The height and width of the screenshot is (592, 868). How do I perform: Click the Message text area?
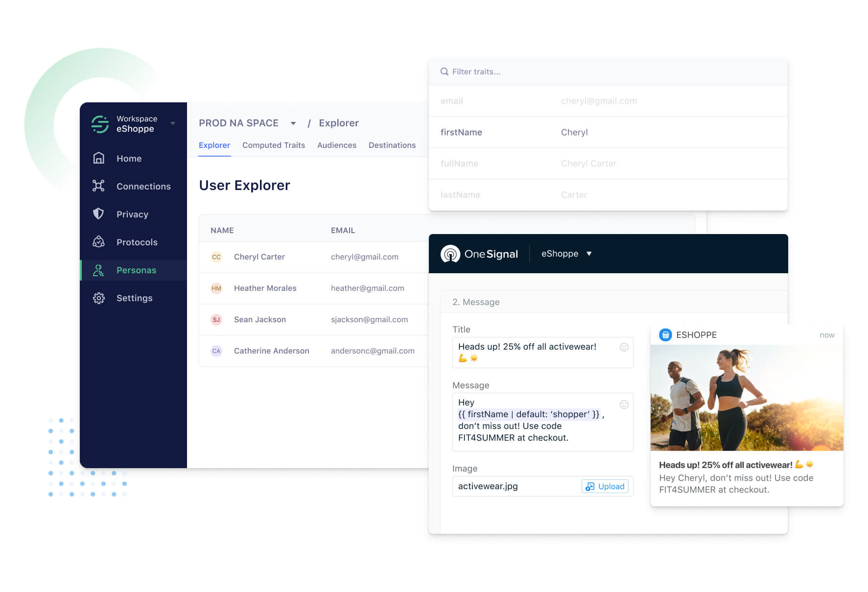(x=543, y=422)
